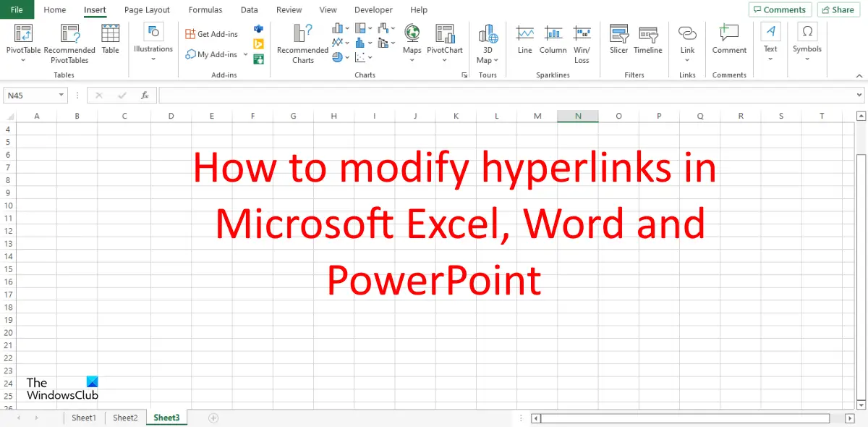Switch to the Help tab
Viewport: 868px width, 427px height.
tap(419, 10)
